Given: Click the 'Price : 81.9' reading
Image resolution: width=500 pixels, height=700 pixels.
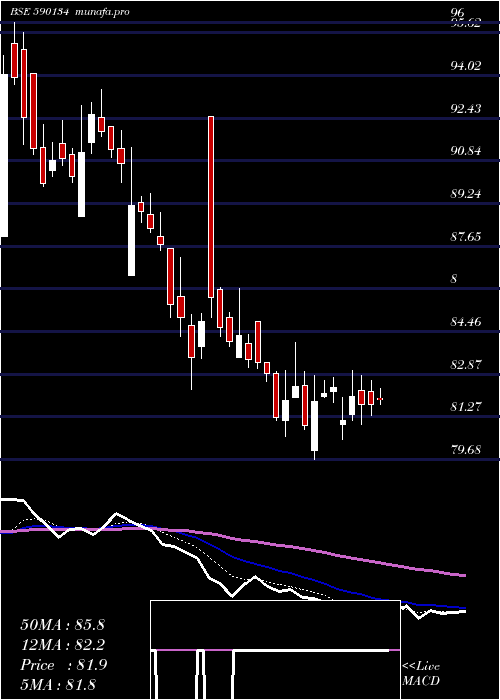Looking at the screenshot, I should pos(63,665).
